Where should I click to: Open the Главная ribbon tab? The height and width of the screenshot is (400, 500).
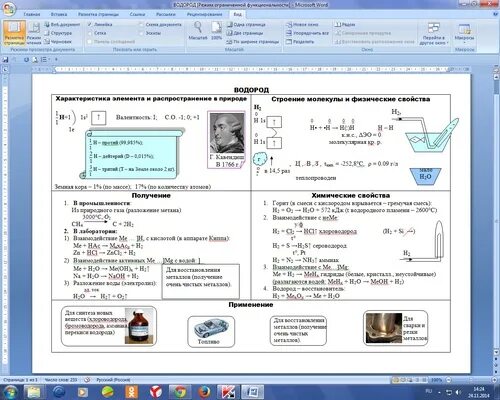click(32, 14)
